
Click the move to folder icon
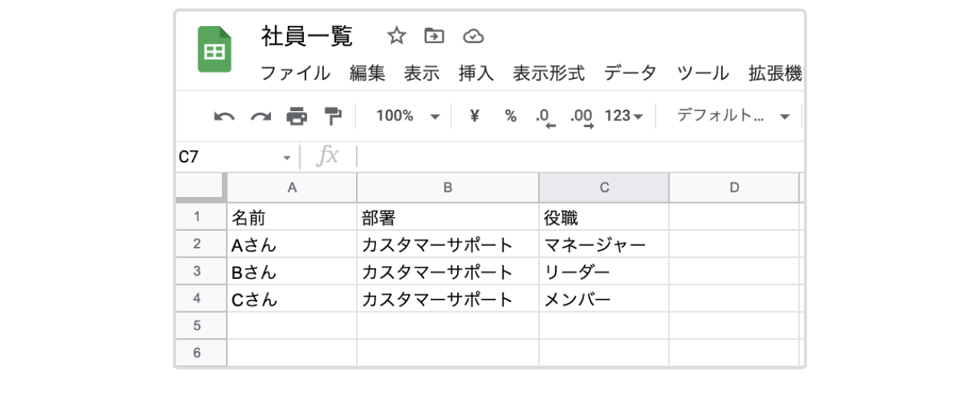coord(434,36)
